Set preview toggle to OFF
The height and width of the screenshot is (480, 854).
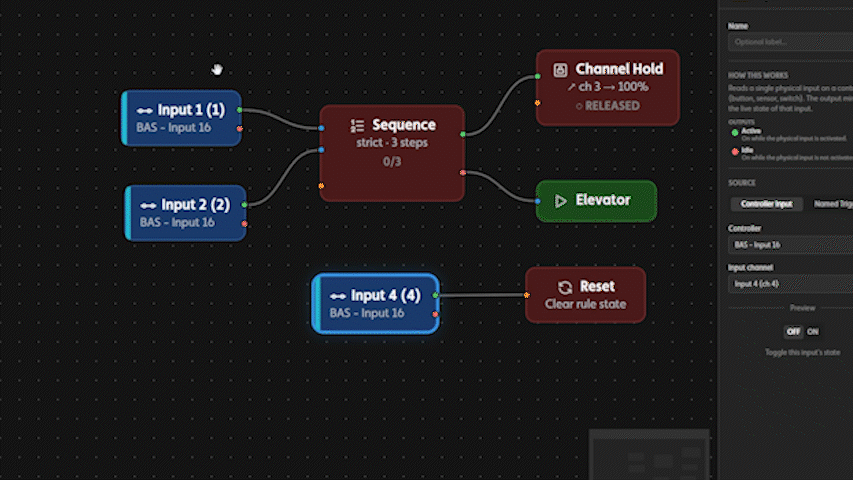793,331
